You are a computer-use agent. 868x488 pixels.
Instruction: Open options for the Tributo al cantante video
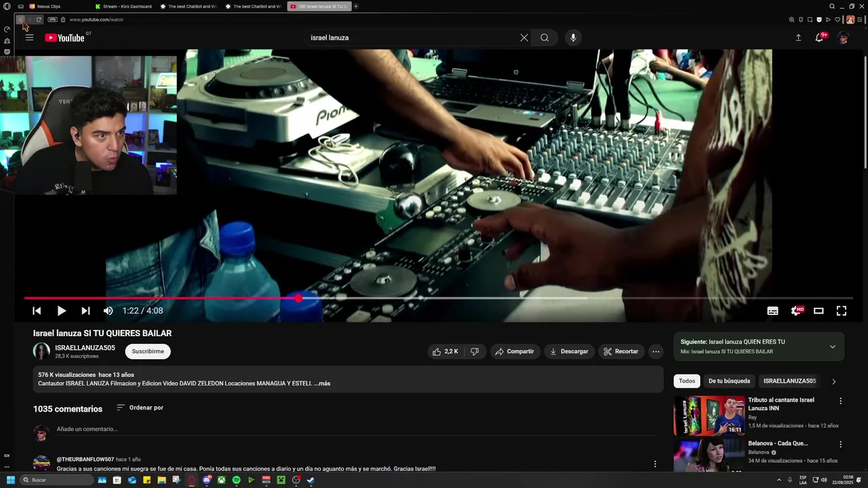click(x=841, y=401)
